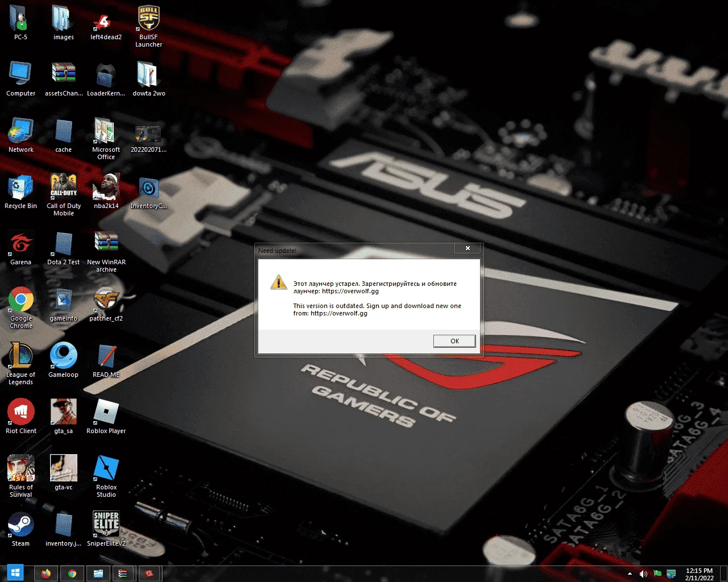Image resolution: width=728 pixels, height=582 pixels.
Task: Select the Network desktop icon
Action: tap(21, 135)
